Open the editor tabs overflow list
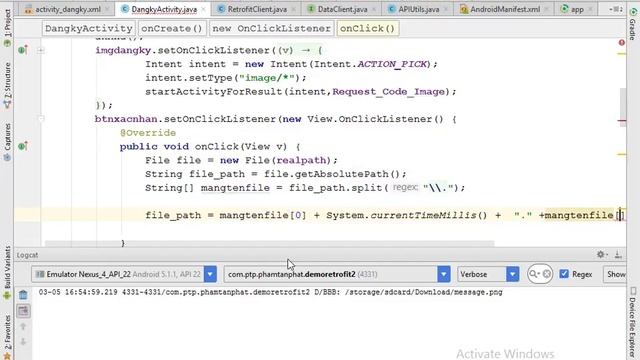Image resolution: width=640 pixels, height=360 pixels. (616, 9)
